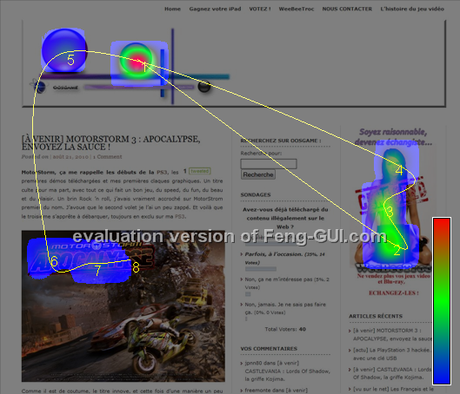Open the Home navigation link
460x394 pixels.
coord(172,9)
